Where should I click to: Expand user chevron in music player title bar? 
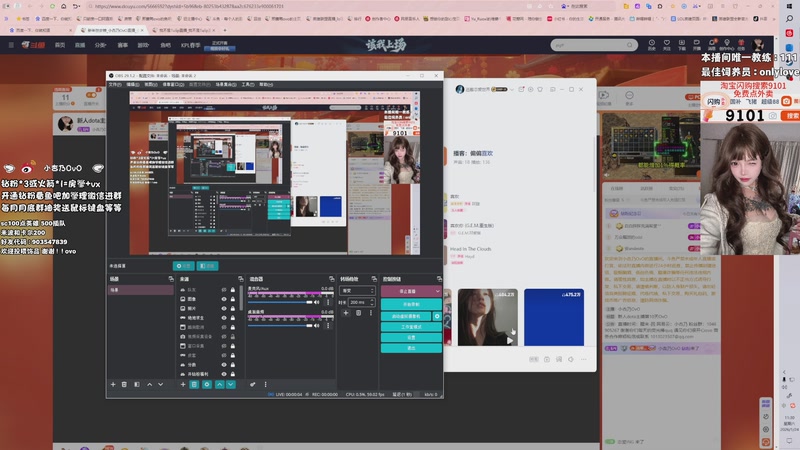(512, 89)
